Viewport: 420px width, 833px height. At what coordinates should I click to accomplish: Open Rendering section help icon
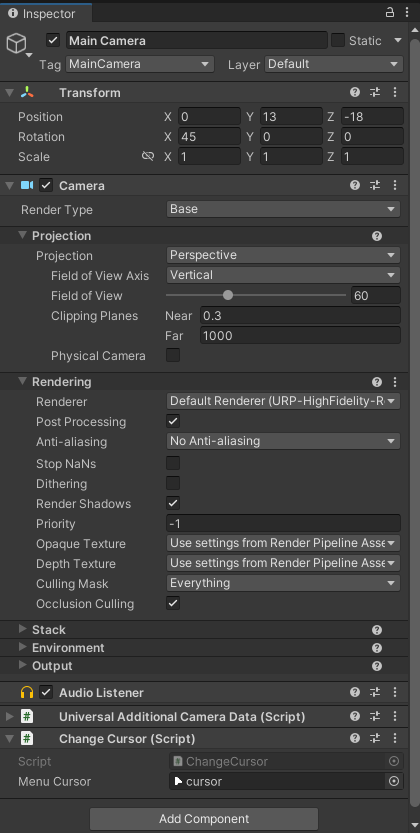pyautogui.click(x=377, y=382)
